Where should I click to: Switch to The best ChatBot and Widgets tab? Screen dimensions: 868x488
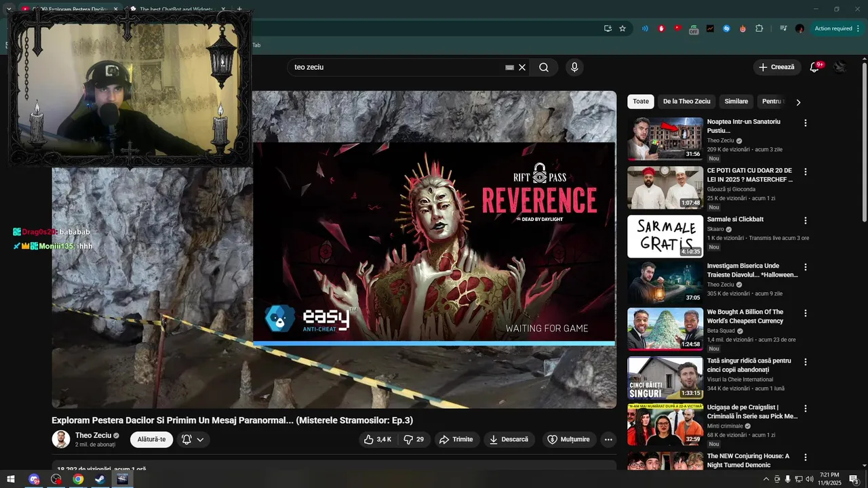176,9
